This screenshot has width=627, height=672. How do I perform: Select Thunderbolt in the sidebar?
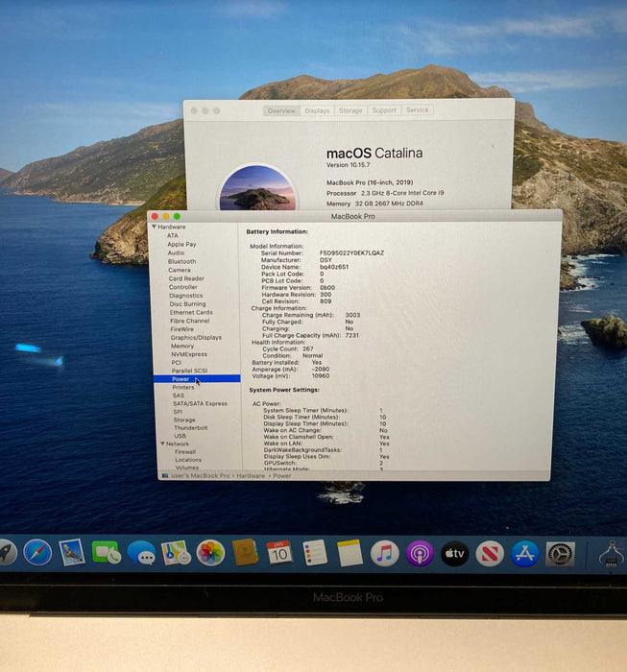(191, 428)
